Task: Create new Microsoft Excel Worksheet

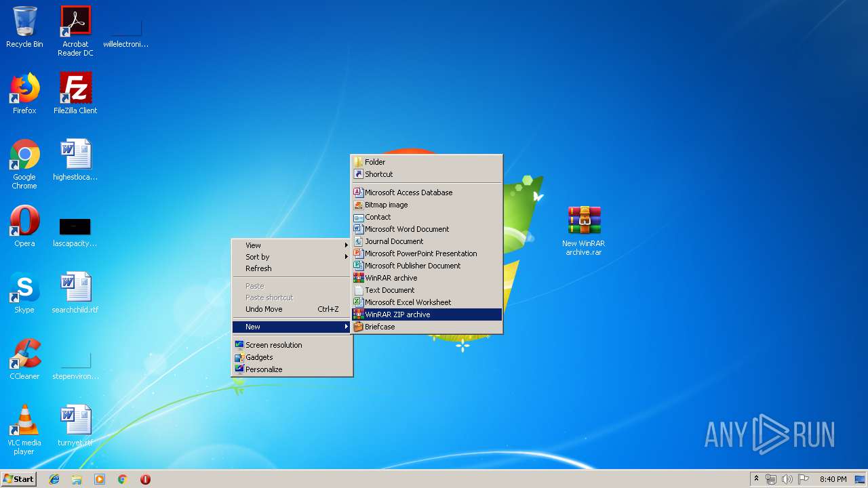Action: (427, 302)
